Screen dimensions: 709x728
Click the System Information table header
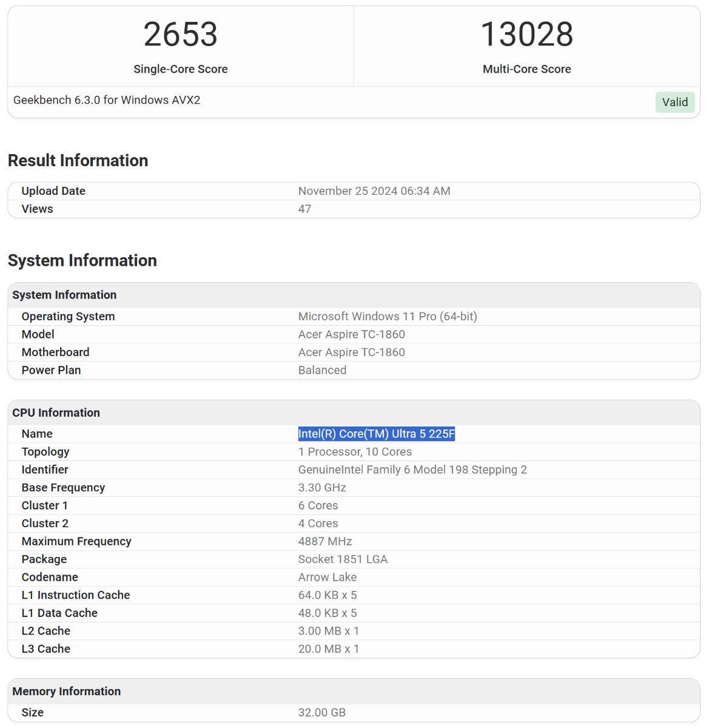[64, 295]
